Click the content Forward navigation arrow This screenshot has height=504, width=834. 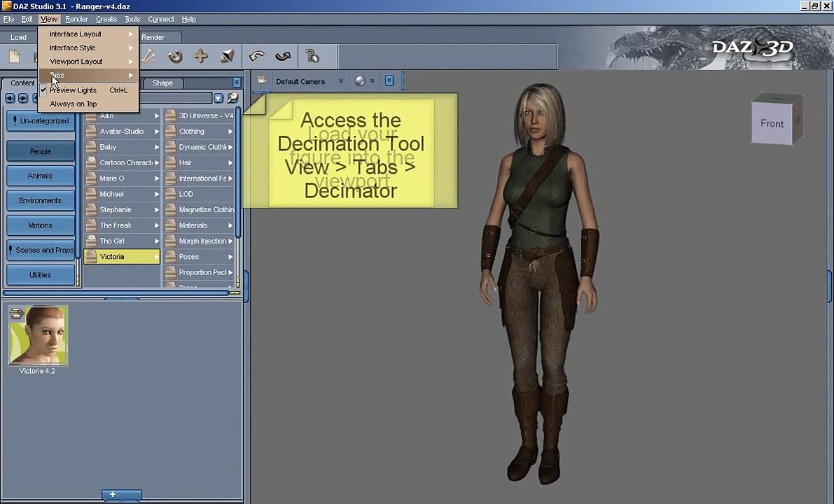pos(23,98)
